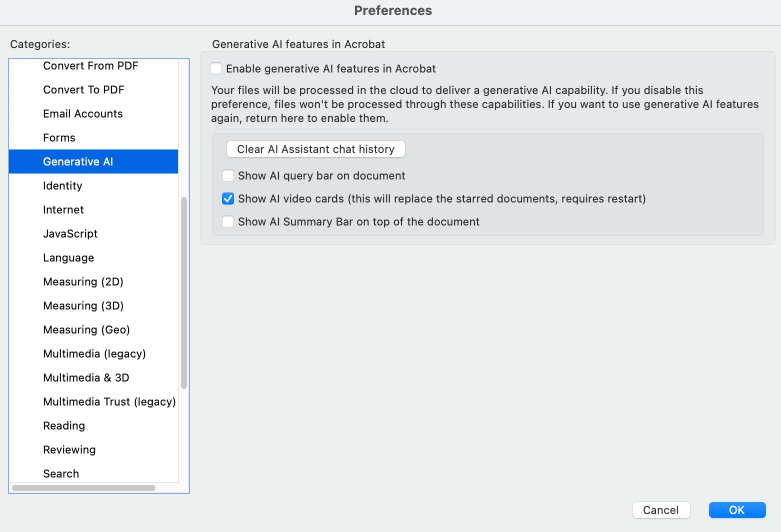This screenshot has height=532, width=781.
Task: Select Internet in the categories list
Action: click(x=93, y=209)
